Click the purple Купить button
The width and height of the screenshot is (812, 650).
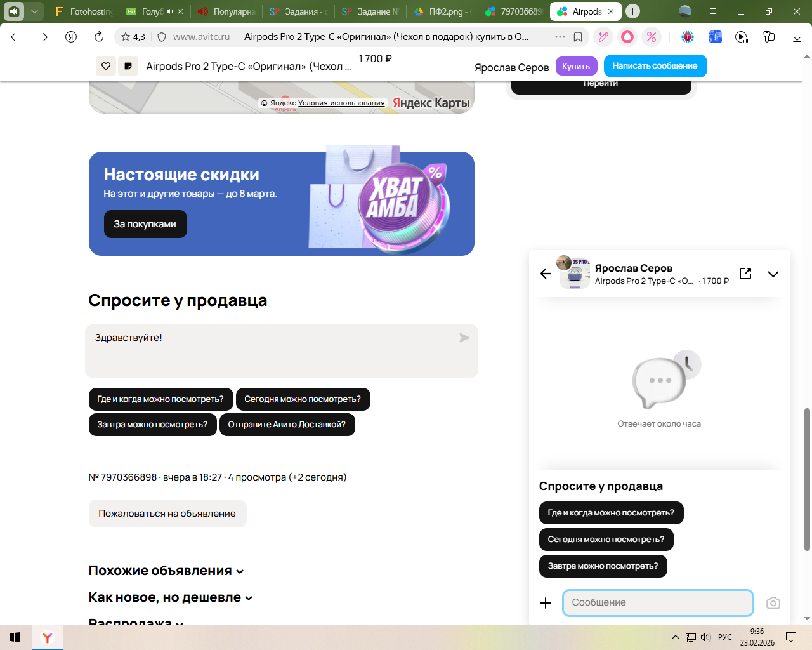point(576,66)
